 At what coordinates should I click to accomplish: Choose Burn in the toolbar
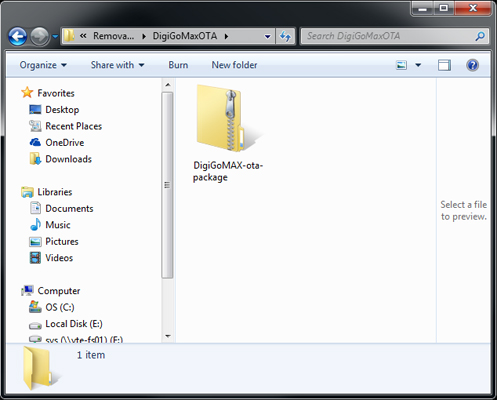(178, 65)
